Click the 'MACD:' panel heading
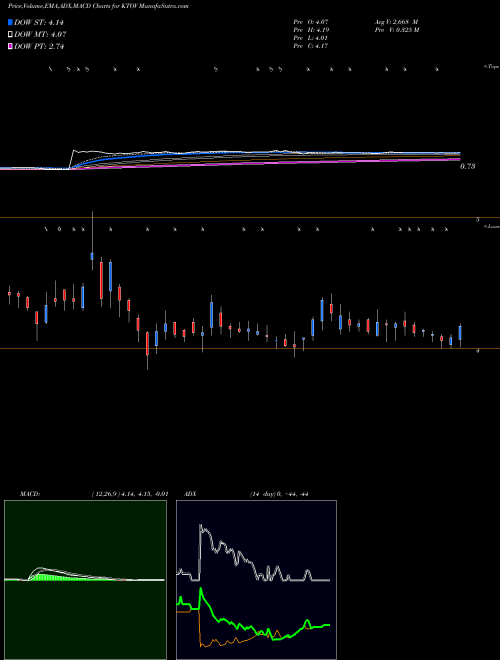 pyautogui.click(x=30, y=494)
